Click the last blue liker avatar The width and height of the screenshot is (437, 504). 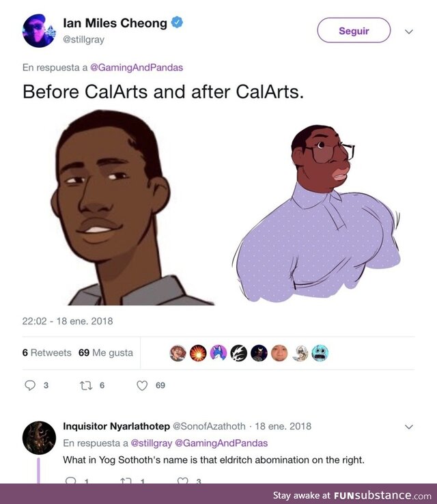[320, 353]
